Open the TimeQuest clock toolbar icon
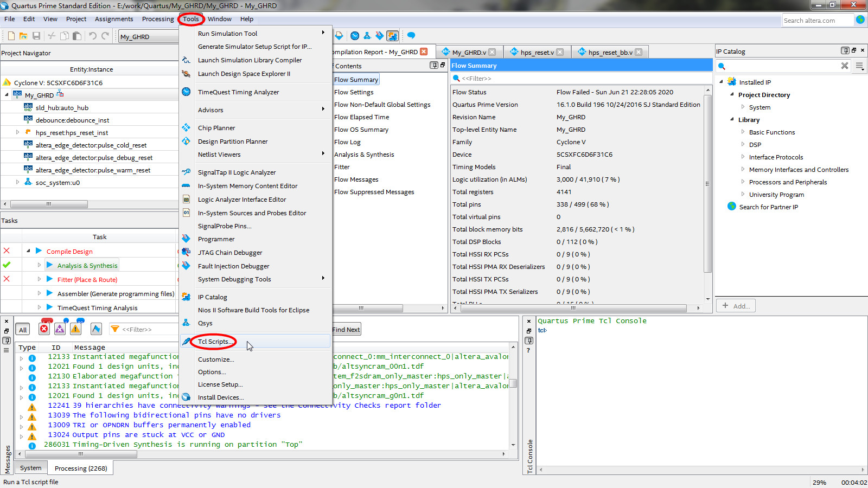868x488 pixels. (x=355, y=36)
